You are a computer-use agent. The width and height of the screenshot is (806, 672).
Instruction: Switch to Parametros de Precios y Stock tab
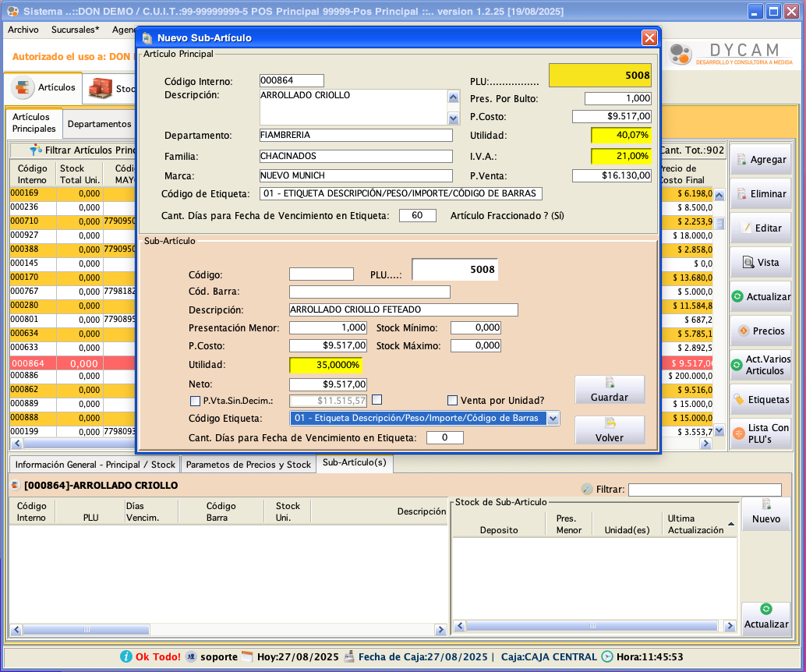pyautogui.click(x=249, y=465)
